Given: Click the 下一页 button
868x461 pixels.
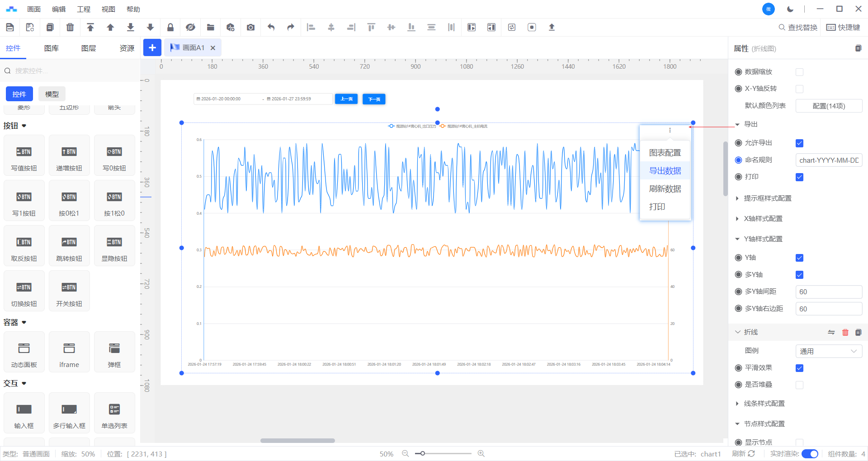Looking at the screenshot, I should coord(374,99).
